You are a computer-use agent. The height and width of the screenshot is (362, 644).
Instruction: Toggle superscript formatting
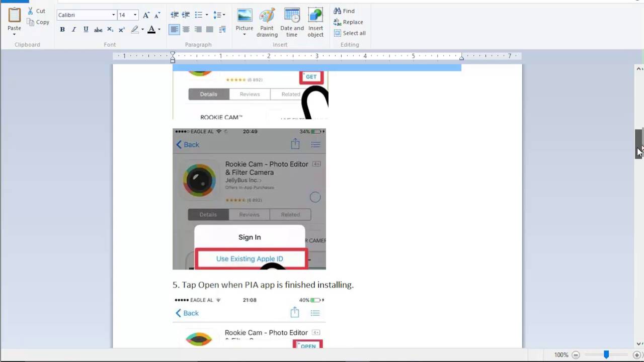point(121,30)
